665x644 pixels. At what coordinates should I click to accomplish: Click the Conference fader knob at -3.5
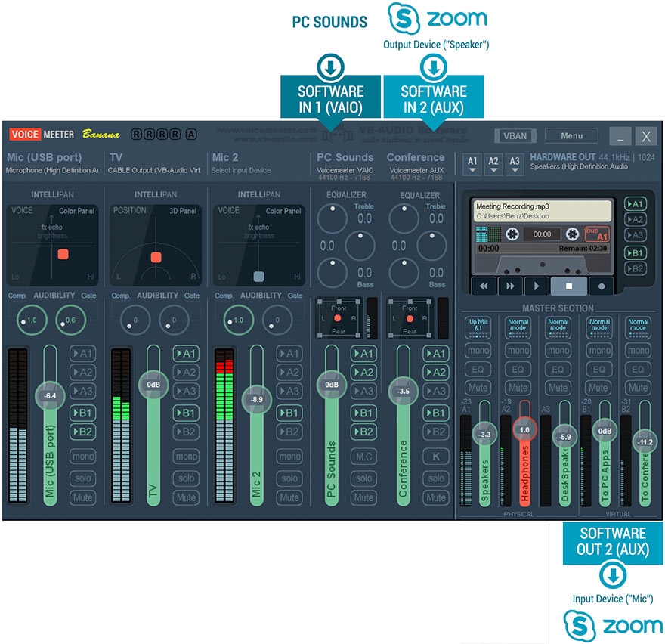tap(403, 391)
